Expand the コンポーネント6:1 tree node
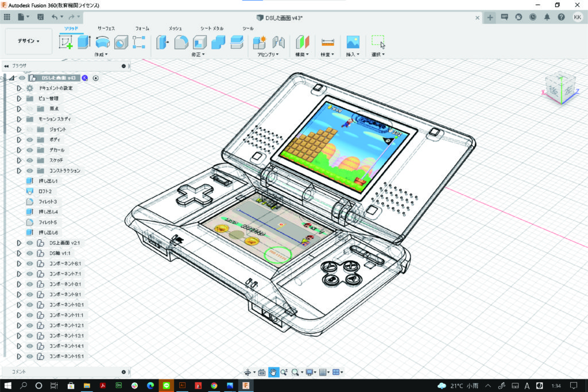This screenshot has width=588, height=392. pyautogui.click(x=18, y=263)
